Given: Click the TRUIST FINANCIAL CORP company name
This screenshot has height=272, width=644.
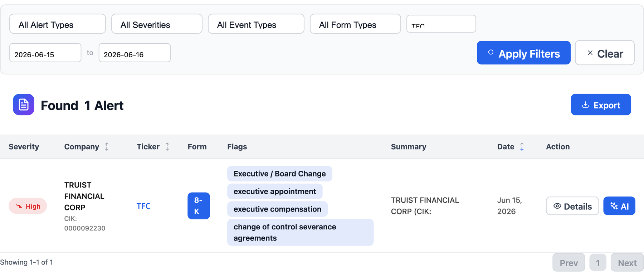Looking at the screenshot, I should coord(84,196).
